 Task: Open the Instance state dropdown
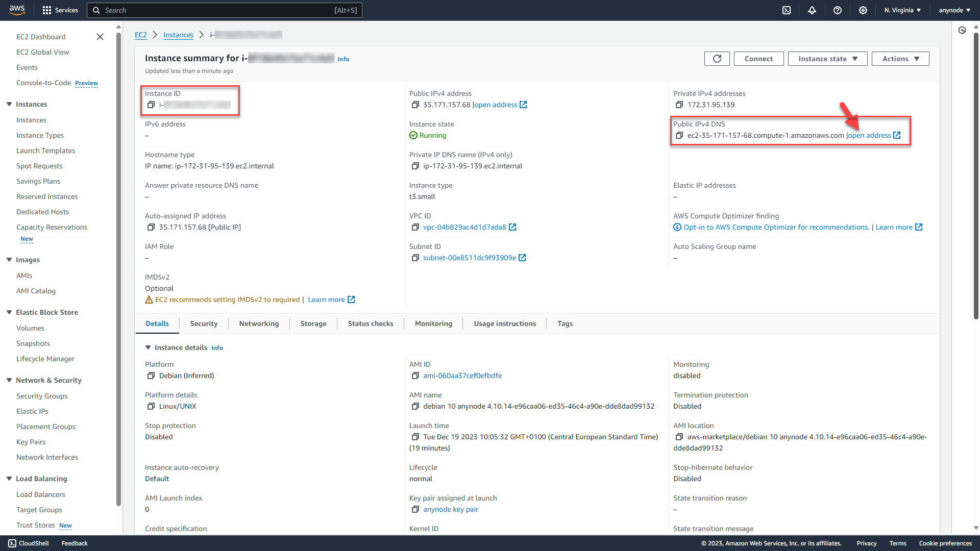point(827,59)
